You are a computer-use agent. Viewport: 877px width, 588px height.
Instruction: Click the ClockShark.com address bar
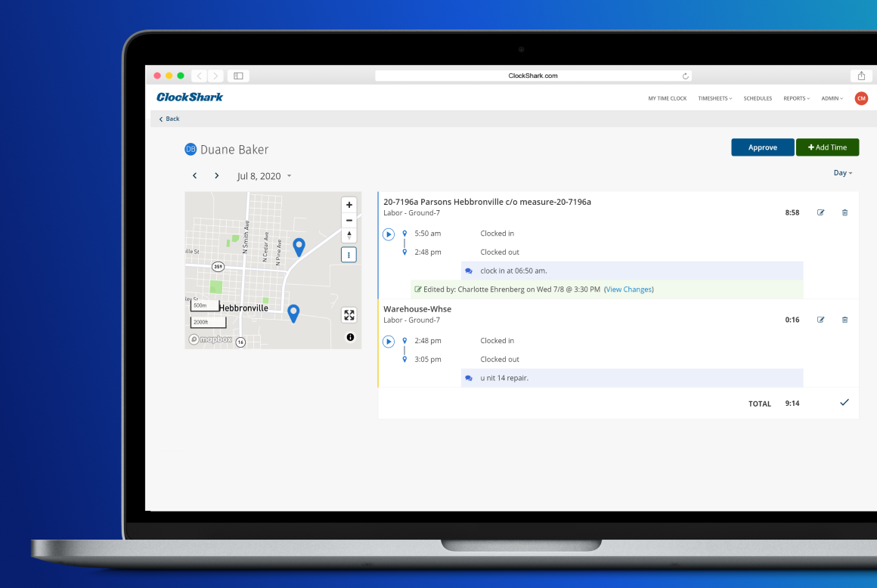(533, 76)
